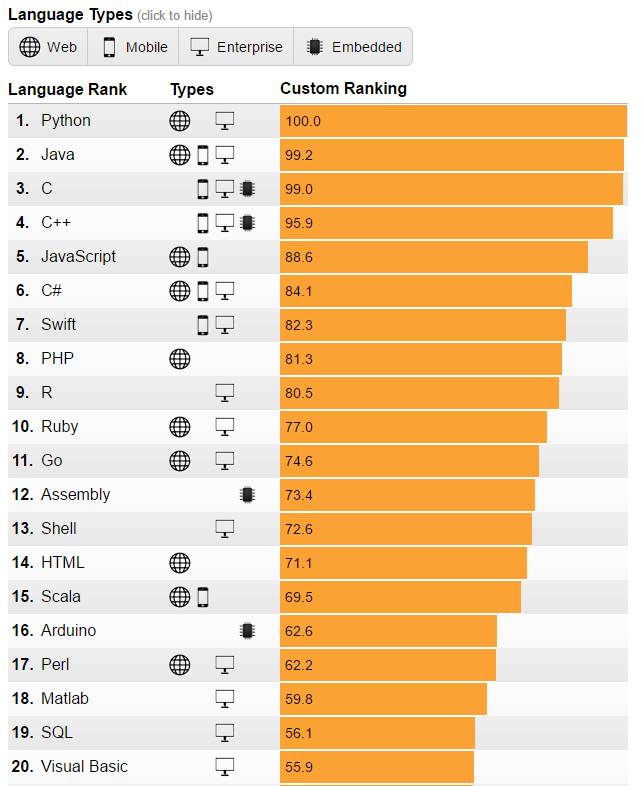
Task: Toggle the Mobile language type filter
Action: pos(134,47)
